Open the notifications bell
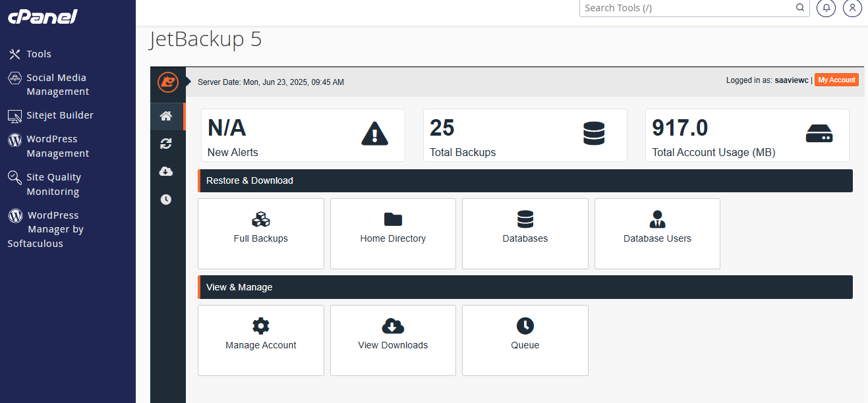Image resolution: width=868 pixels, height=403 pixels. [x=826, y=8]
